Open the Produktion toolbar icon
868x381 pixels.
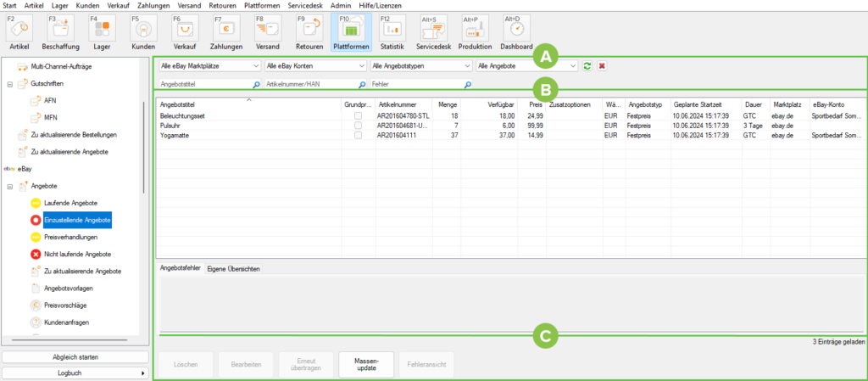(x=475, y=31)
